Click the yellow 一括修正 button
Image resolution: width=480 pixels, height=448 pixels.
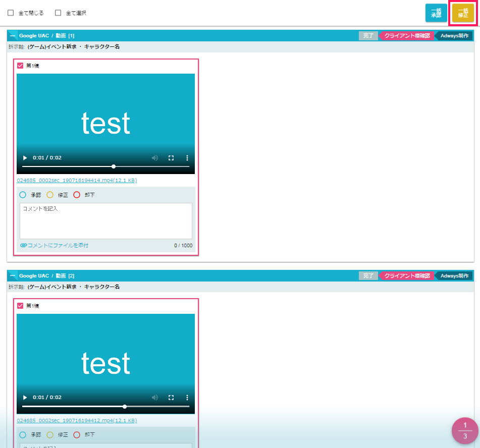coord(463,13)
